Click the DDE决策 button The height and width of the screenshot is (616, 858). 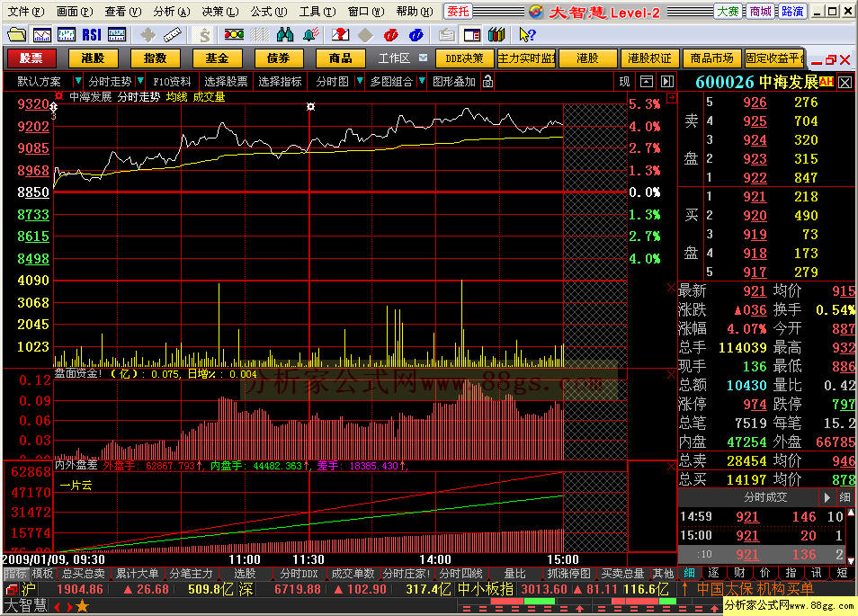click(x=464, y=58)
